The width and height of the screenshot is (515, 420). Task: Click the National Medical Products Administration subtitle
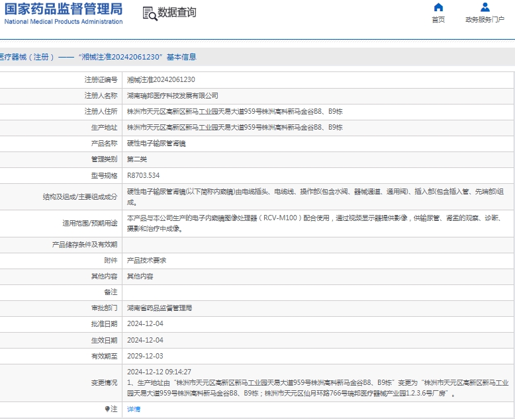pyautogui.click(x=64, y=22)
